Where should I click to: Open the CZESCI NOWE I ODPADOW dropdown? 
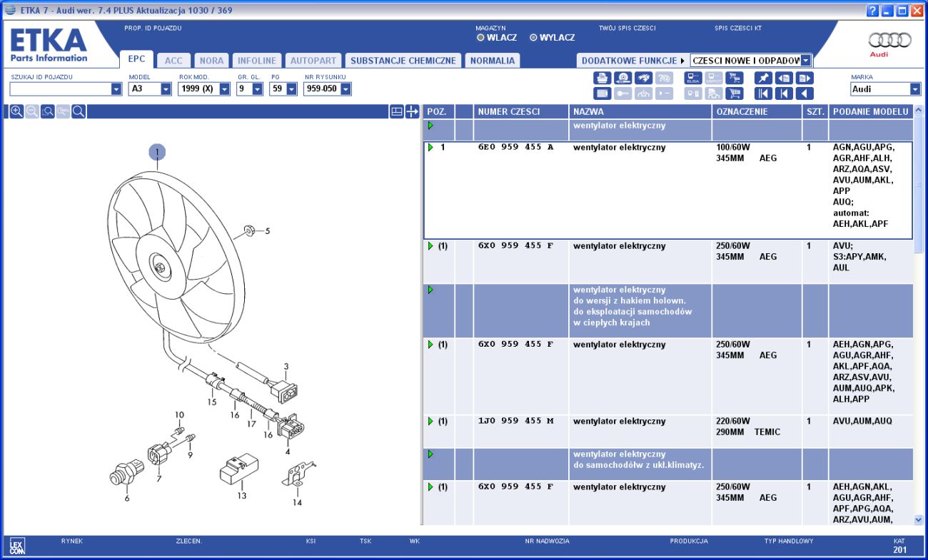(x=806, y=61)
